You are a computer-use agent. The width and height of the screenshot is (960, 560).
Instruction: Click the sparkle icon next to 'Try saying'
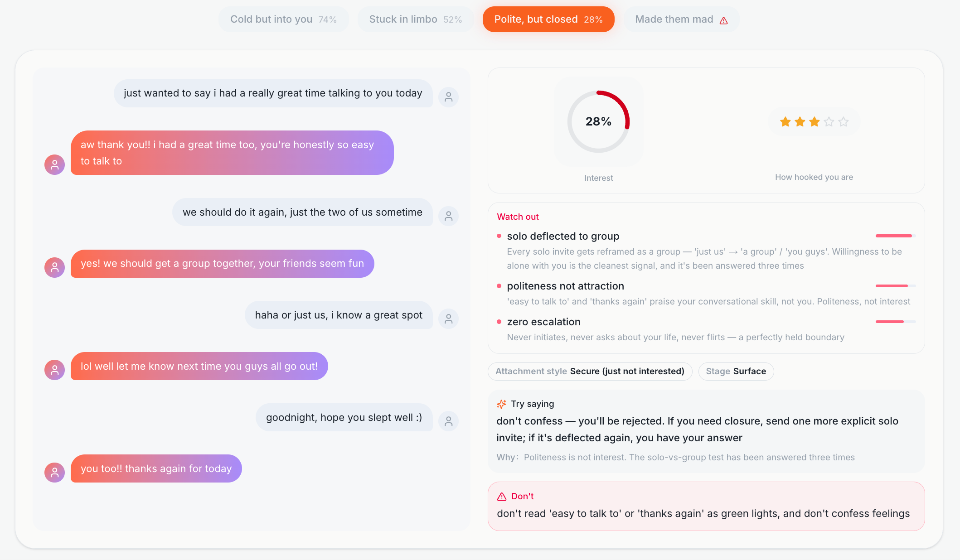[x=501, y=404]
